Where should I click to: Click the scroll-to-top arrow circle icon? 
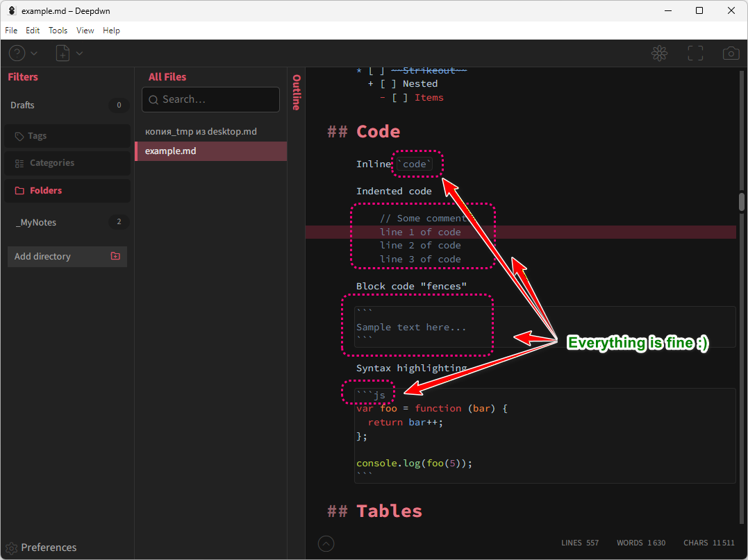(x=326, y=543)
